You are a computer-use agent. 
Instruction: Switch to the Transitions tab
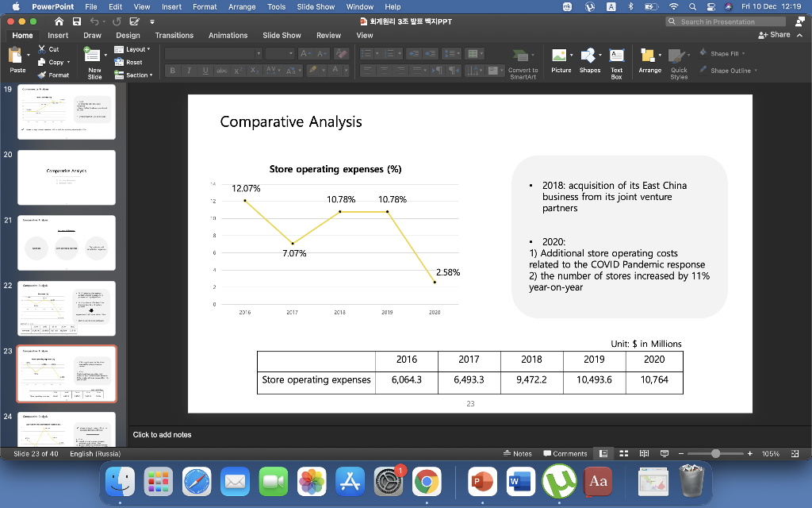point(174,35)
